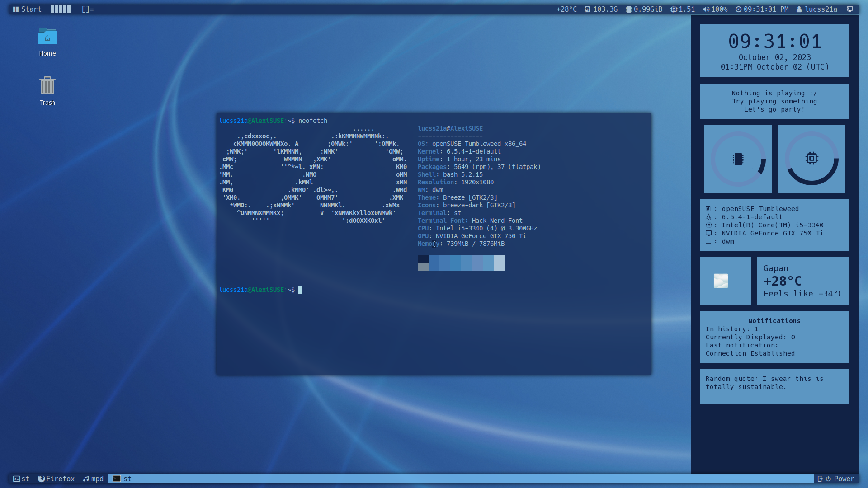Expand the clock widget showing October 02

pos(774,50)
